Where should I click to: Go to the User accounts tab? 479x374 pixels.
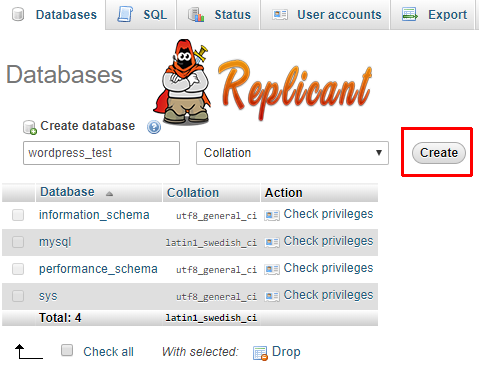coord(325,15)
